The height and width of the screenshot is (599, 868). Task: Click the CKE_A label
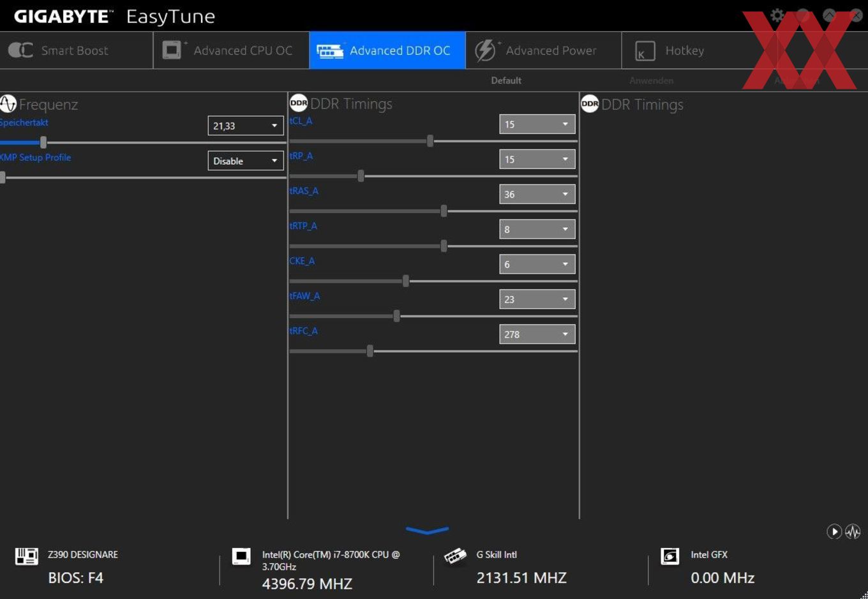(x=302, y=261)
